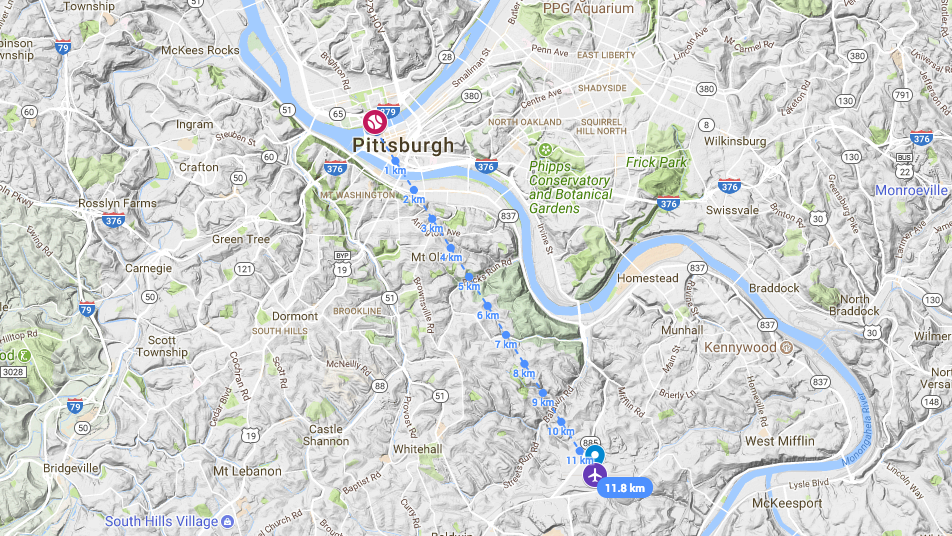The image size is (952, 536).
Task: Select the 1 km route marker dot
Action: click(x=395, y=161)
